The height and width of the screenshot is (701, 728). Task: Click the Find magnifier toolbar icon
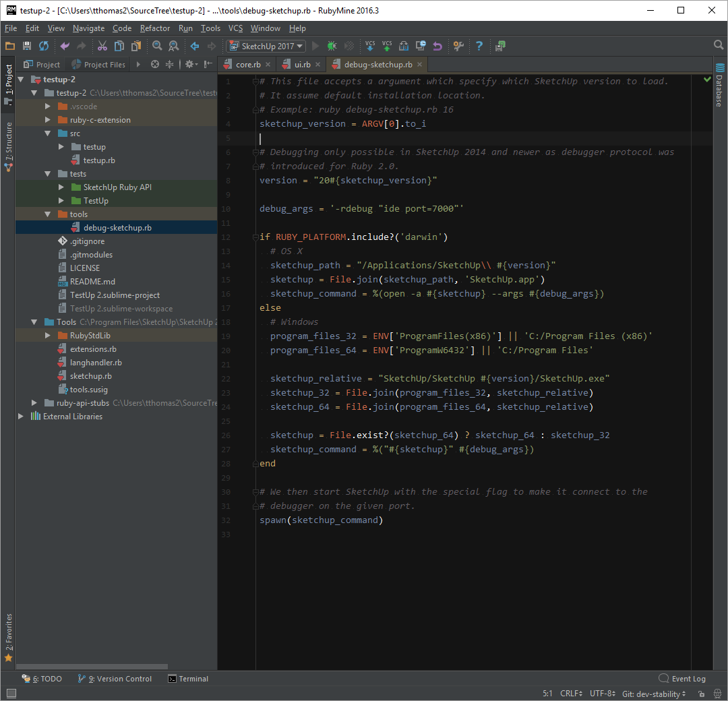point(157,46)
